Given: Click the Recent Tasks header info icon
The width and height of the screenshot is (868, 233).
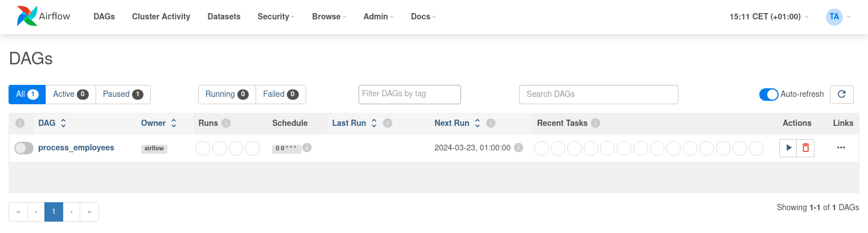Looking at the screenshot, I should [x=595, y=123].
